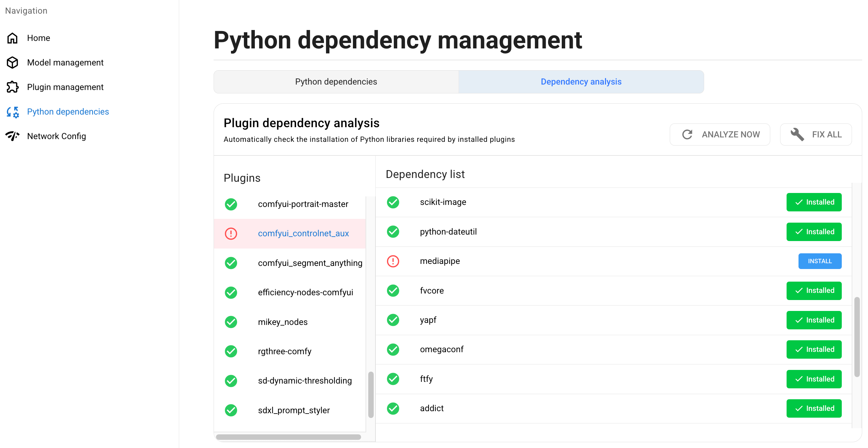Select the Dependency analysis tab
Image resolution: width=868 pixels, height=448 pixels.
(x=581, y=81)
